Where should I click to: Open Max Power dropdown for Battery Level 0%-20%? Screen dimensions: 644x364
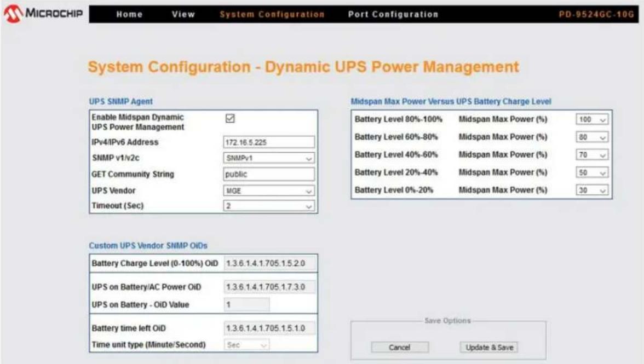592,190
